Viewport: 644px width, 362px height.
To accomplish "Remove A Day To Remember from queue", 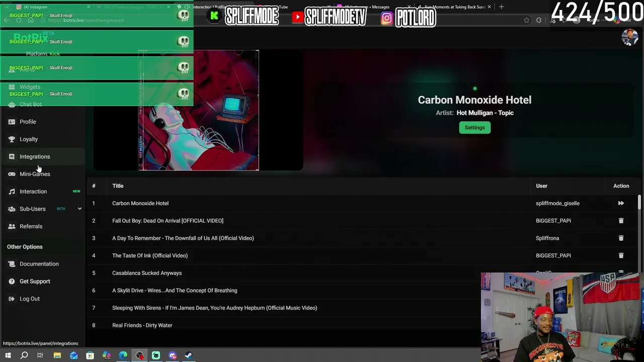I will coord(621,238).
